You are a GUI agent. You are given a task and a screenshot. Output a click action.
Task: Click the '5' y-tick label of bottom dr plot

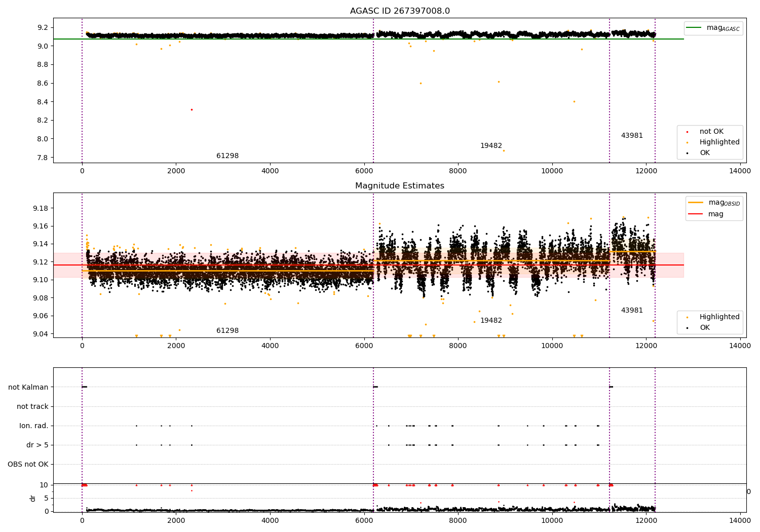coord(47,498)
